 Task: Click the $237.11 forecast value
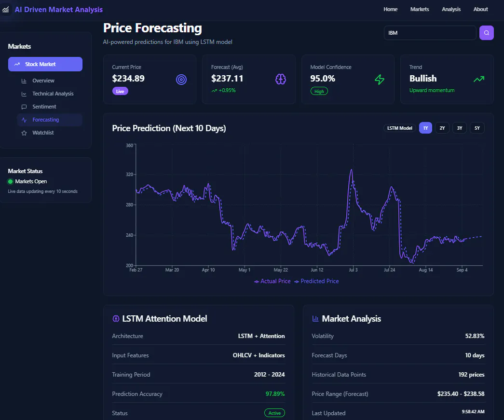pos(227,79)
